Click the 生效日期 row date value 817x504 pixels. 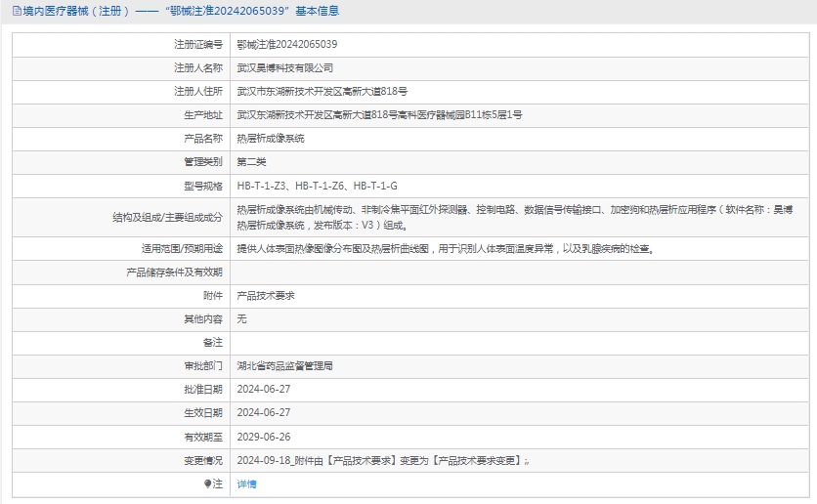[x=264, y=413]
